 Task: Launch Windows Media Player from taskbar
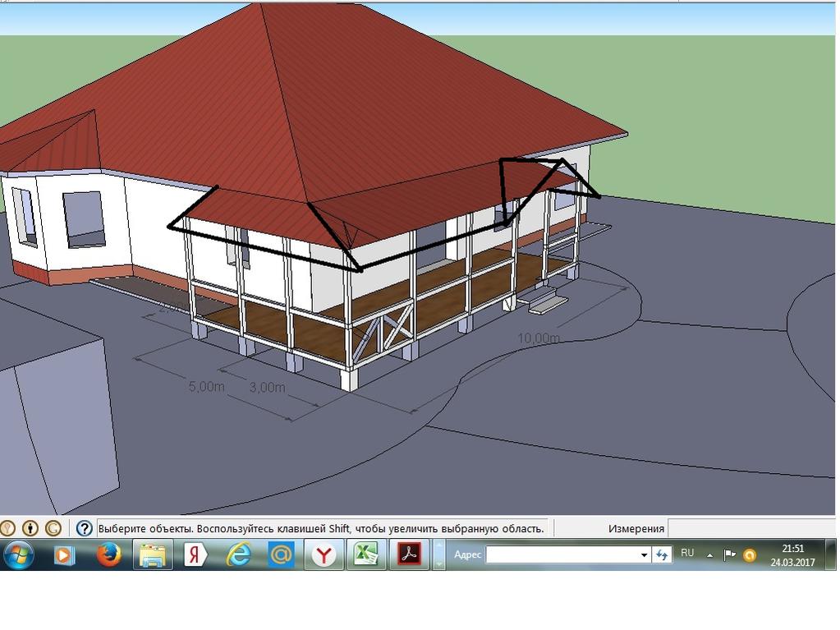(x=64, y=555)
